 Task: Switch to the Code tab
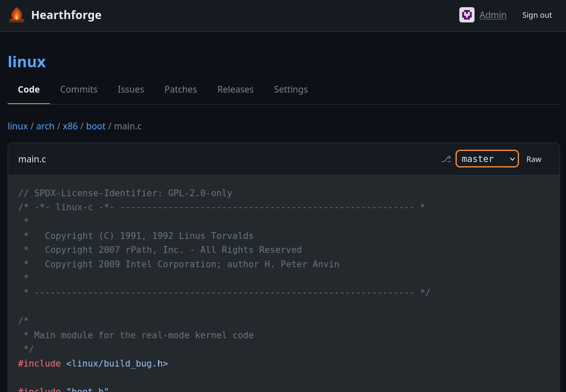[x=29, y=89]
